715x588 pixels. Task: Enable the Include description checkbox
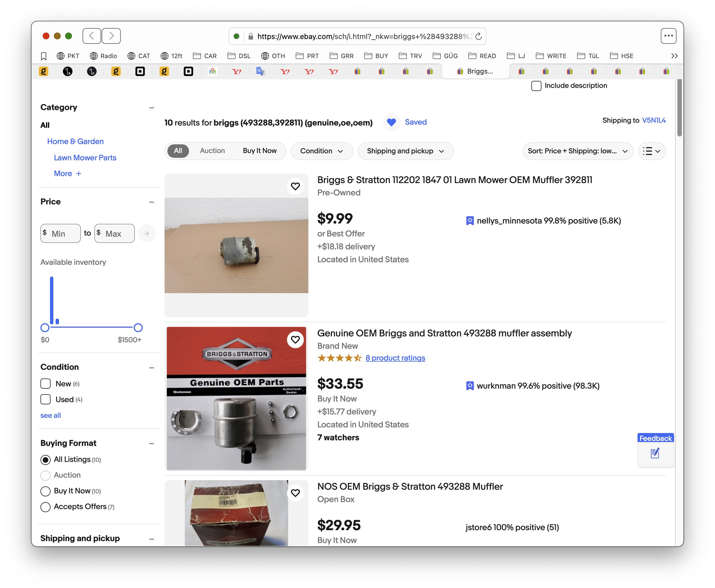[x=536, y=86]
